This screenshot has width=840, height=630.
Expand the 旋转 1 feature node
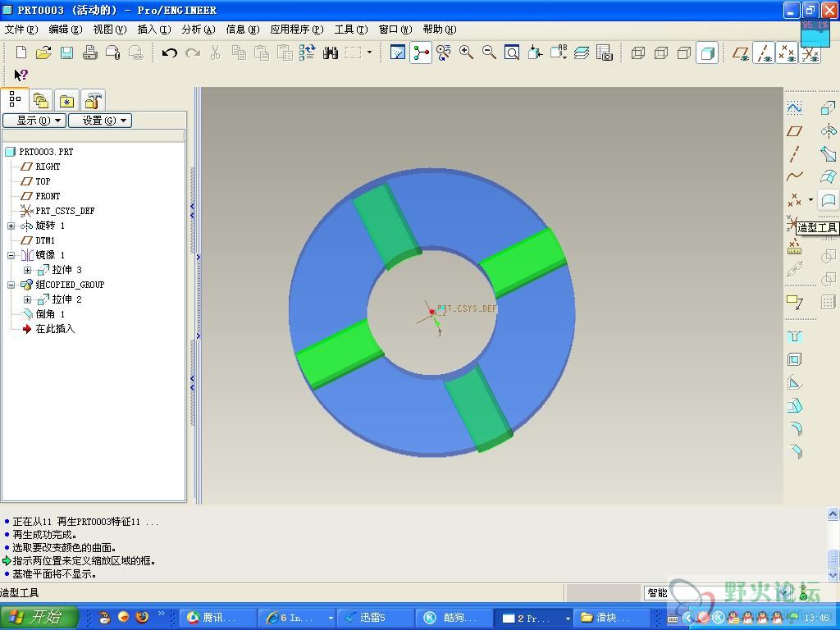(11, 226)
